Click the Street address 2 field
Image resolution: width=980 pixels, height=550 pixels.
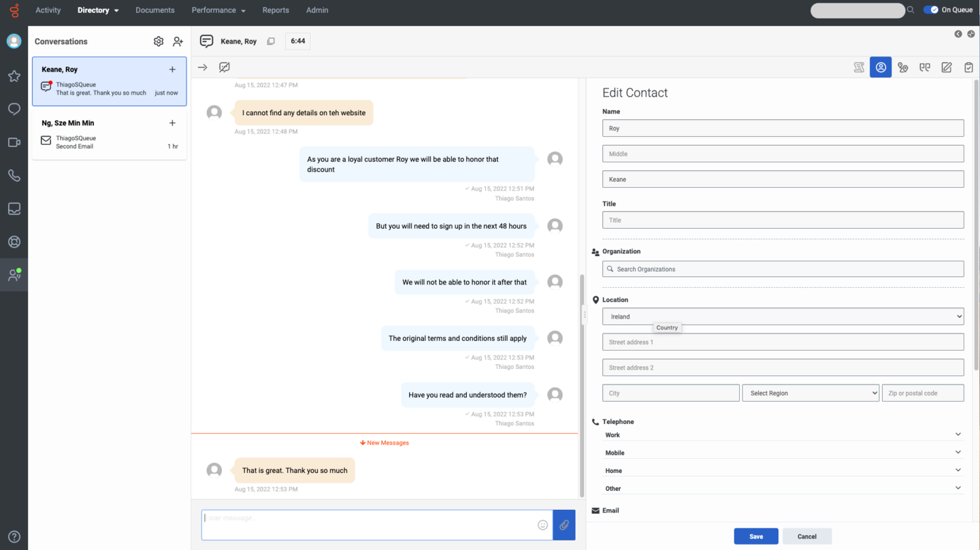(783, 368)
